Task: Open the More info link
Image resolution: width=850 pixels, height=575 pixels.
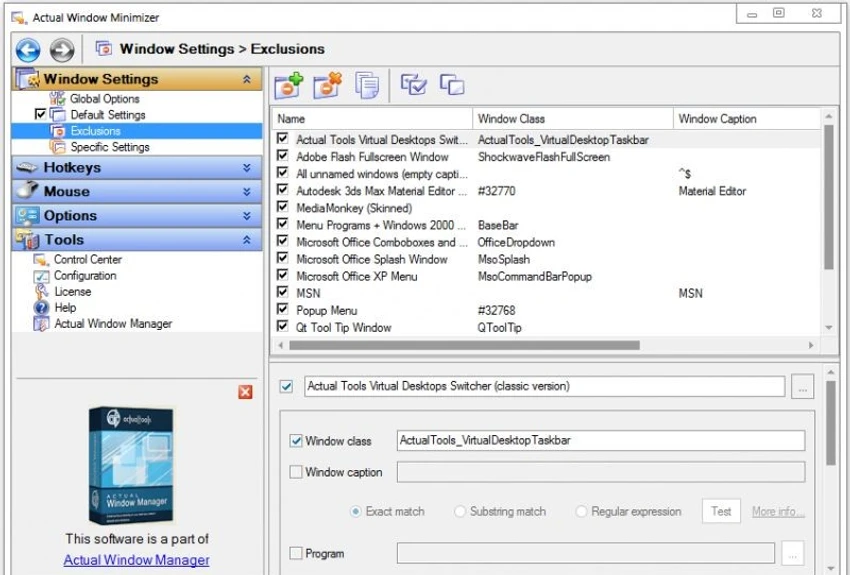Action: [x=778, y=512]
